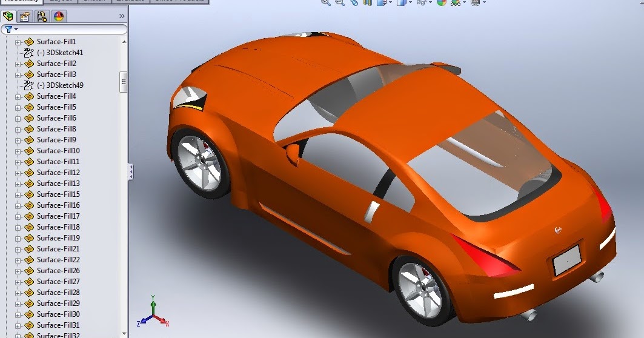Expand the Surface-Fill1 tree node

pyautogui.click(x=18, y=42)
